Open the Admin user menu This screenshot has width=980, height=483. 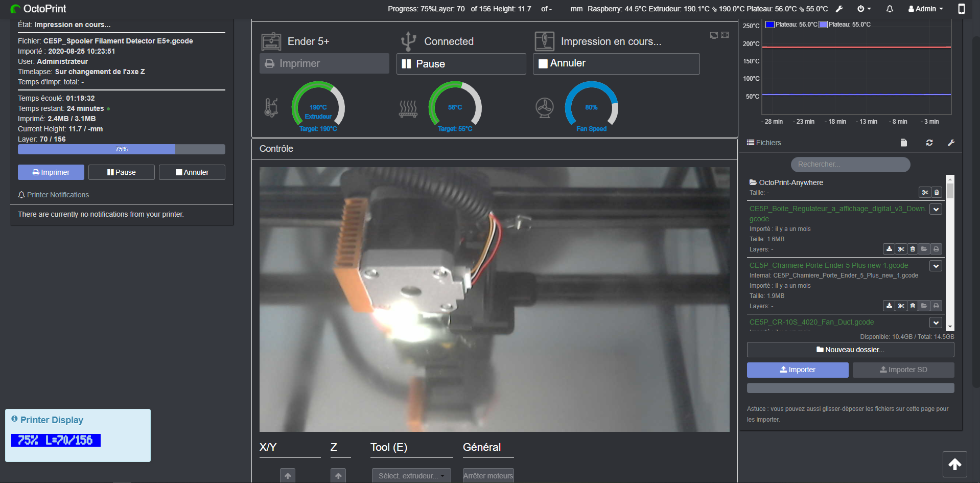(x=925, y=9)
